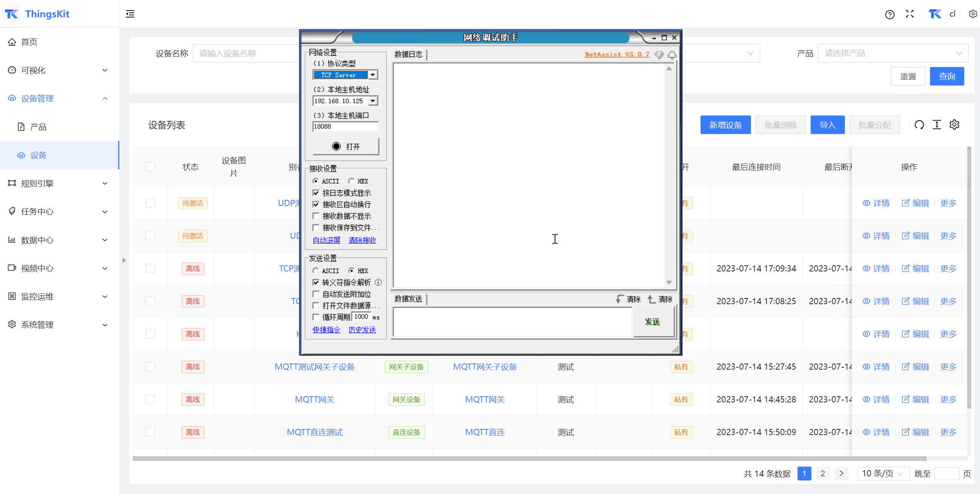
Task: Open the 10 条/页 page size dropdown
Action: [882, 473]
